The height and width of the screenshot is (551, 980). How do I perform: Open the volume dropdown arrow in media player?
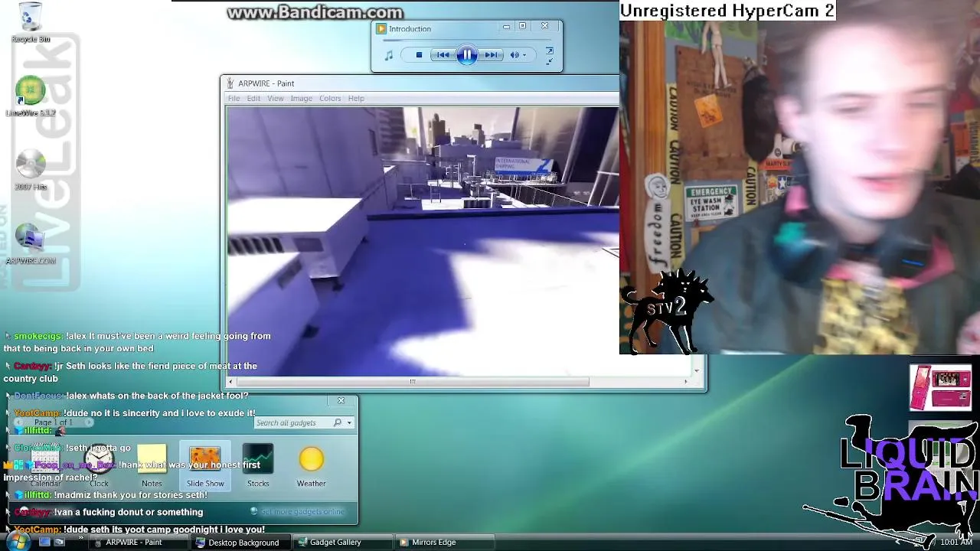pos(524,55)
